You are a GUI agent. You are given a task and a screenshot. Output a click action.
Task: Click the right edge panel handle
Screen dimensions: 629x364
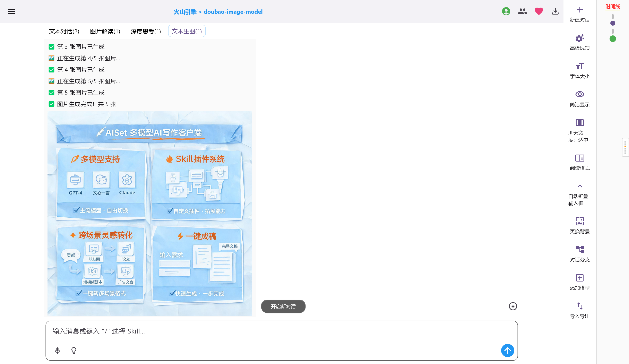pyautogui.click(x=625, y=147)
